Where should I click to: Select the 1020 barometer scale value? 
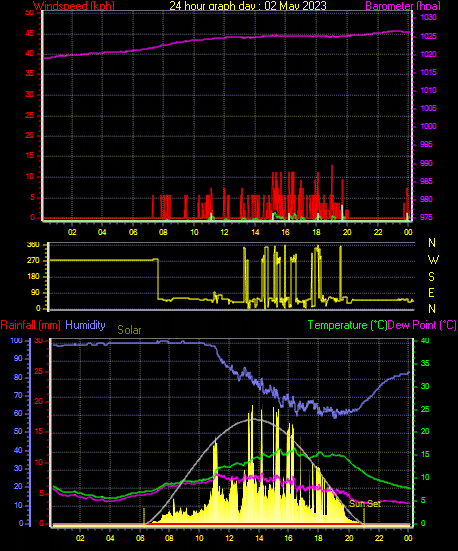click(x=428, y=54)
